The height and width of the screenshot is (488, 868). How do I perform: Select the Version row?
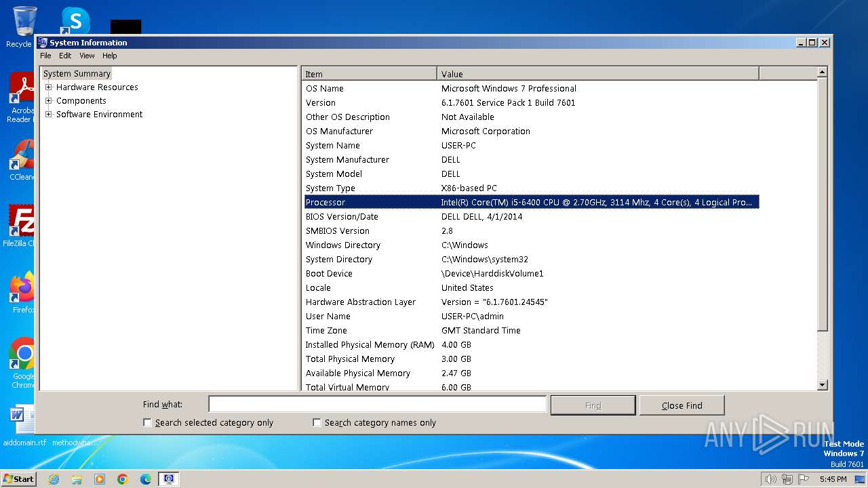point(532,102)
